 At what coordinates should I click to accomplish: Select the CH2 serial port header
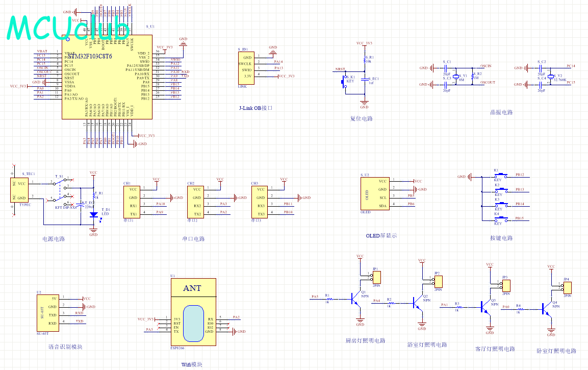click(x=195, y=202)
